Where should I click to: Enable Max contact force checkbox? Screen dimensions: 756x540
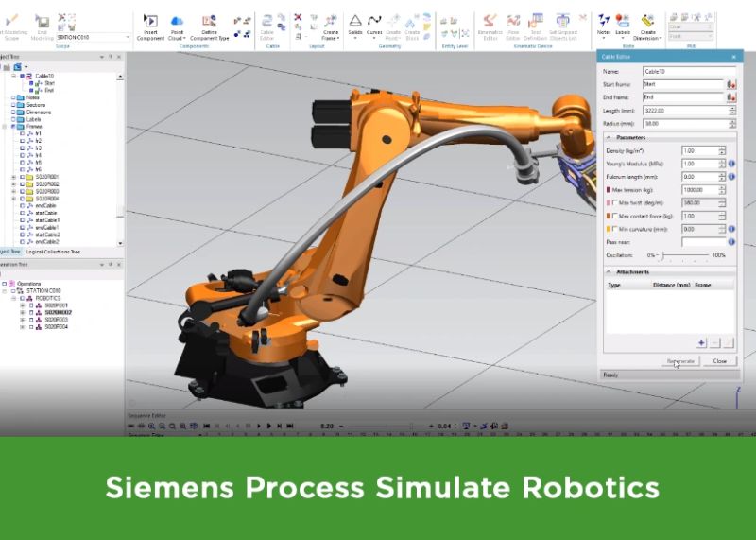(615, 216)
